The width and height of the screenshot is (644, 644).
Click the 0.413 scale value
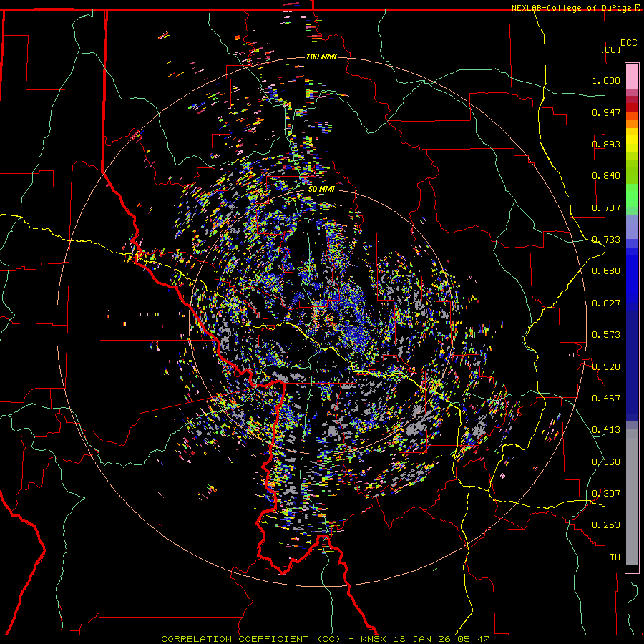606,430
